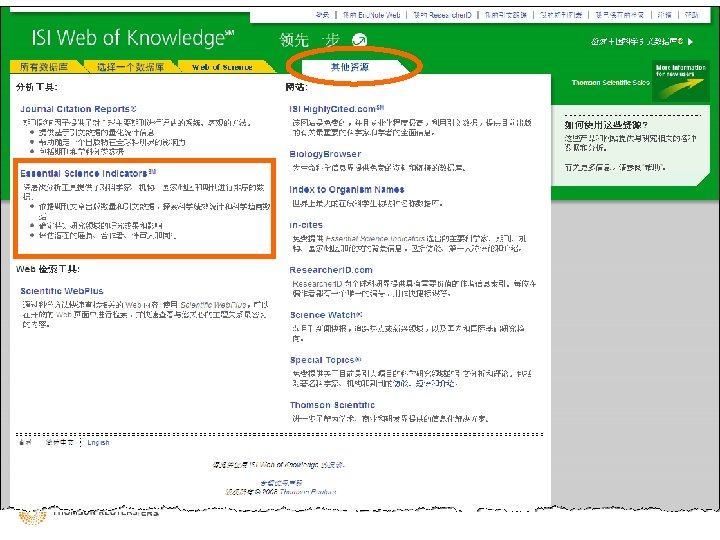
Task: Open Thomson Reuters link in copyright line
Action: pos(308,492)
